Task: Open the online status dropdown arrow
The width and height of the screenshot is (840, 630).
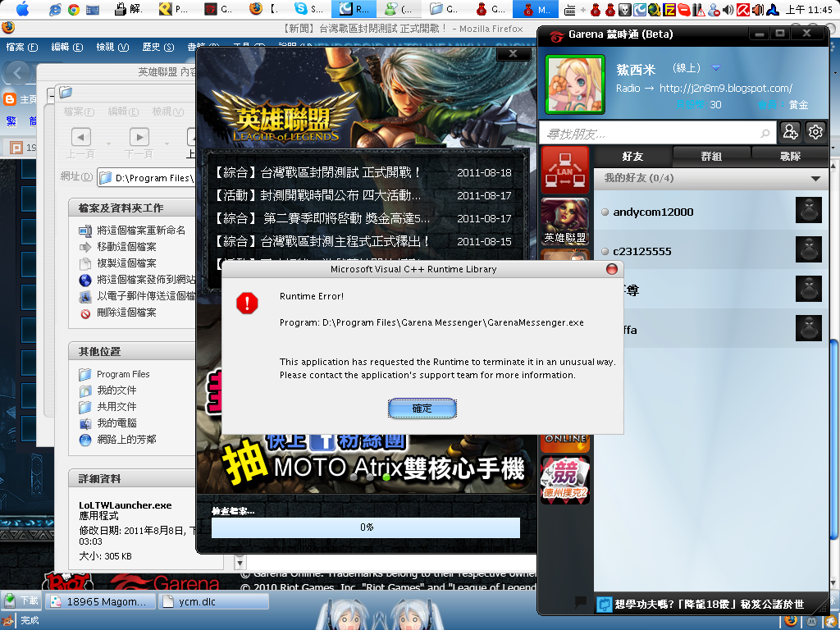Action: pyautogui.click(x=715, y=68)
